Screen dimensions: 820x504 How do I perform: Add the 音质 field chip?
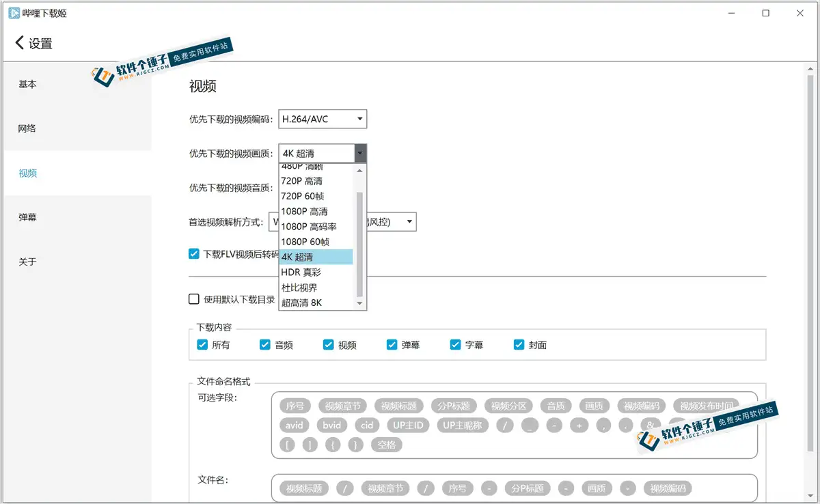click(556, 406)
